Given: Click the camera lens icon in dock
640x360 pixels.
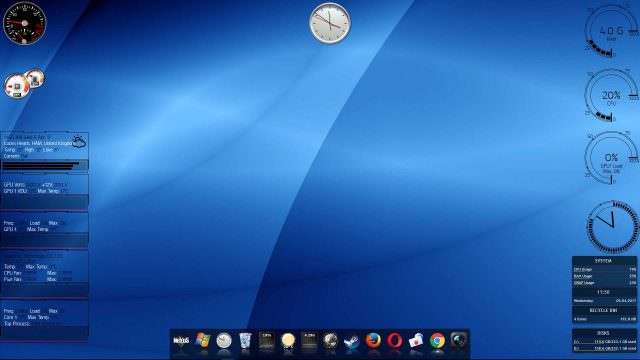Looking at the screenshot, I should [458, 340].
